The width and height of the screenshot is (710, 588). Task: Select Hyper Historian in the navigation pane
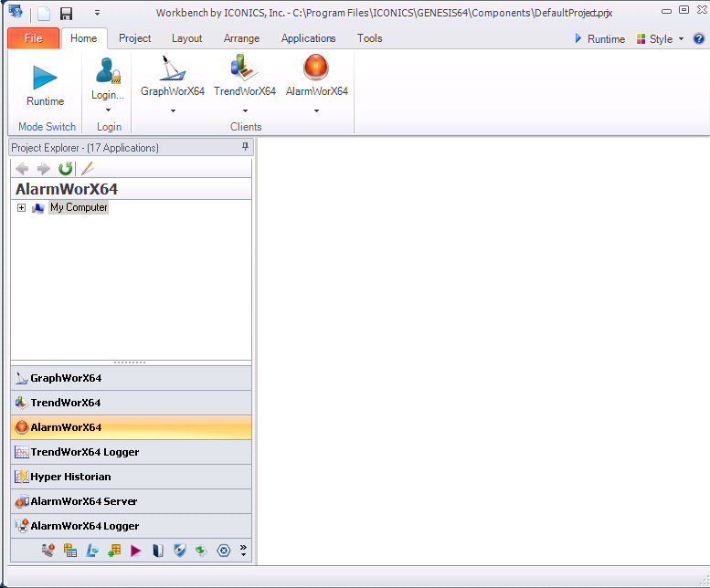[70, 477]
